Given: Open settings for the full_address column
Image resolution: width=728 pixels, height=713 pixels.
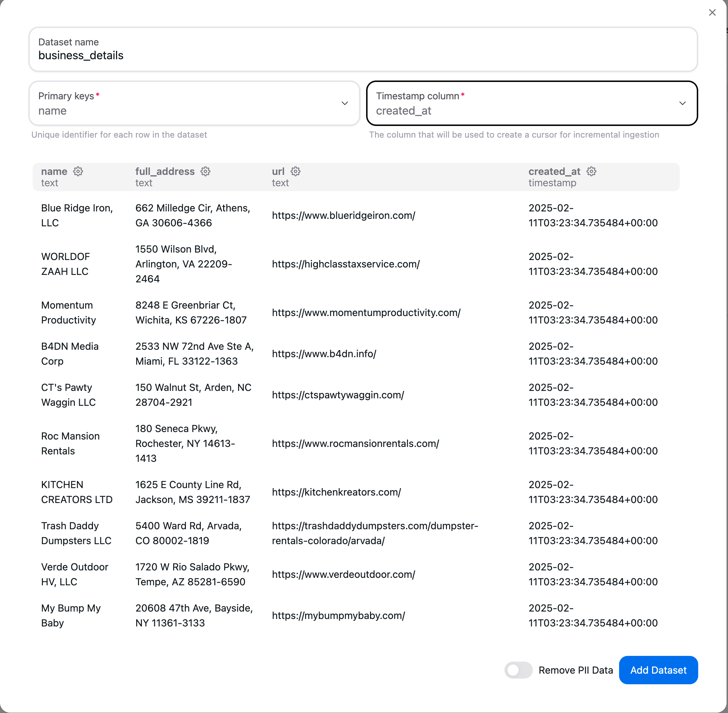Looking at the screenshot, I should (x=206, y=171).
